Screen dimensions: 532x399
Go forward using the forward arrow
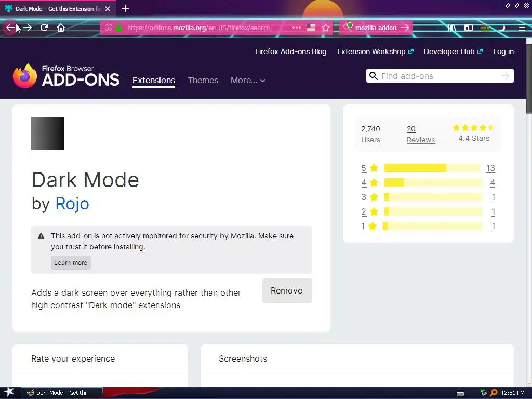click(28, 28)
